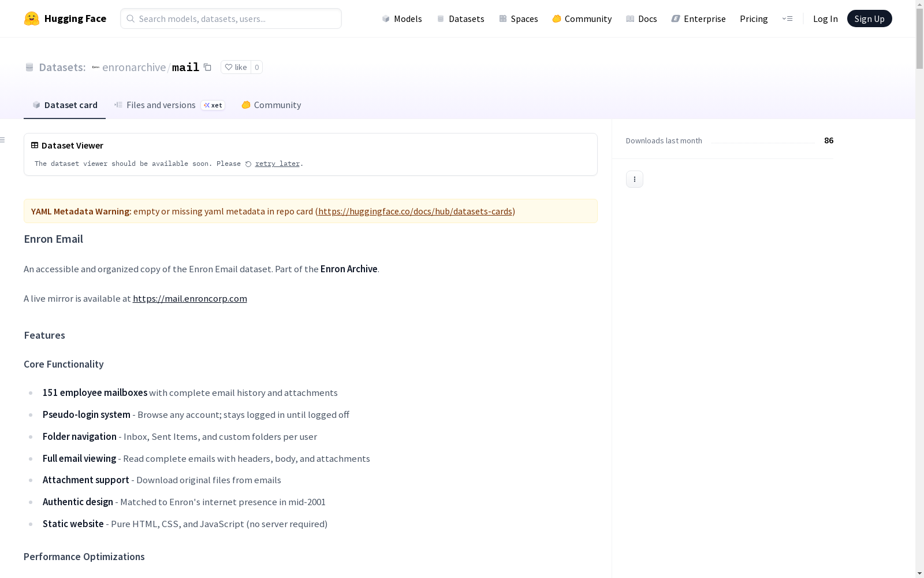Open the Models page
The width and height of the screenshot is (924, 578).
click(402, 18)
